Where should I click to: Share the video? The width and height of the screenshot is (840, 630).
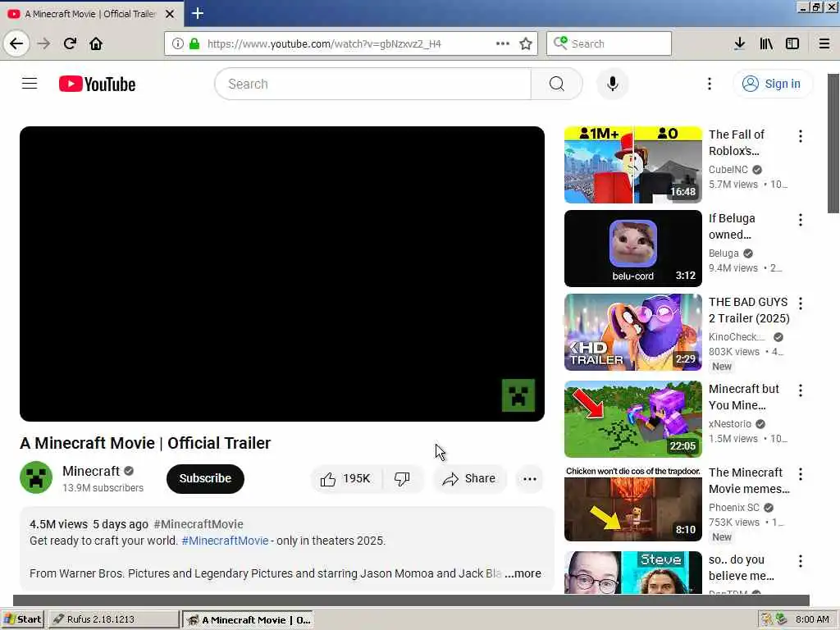tap(469, 478)
